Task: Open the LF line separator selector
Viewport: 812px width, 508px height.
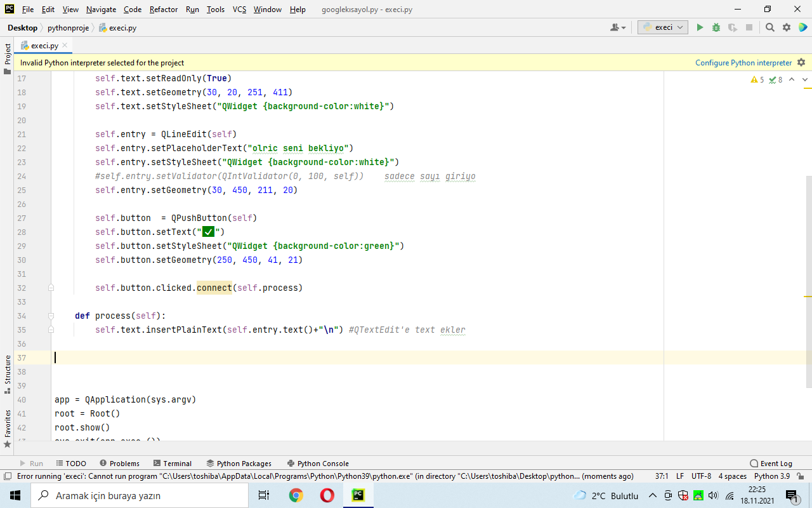Action: coord(679,475)
